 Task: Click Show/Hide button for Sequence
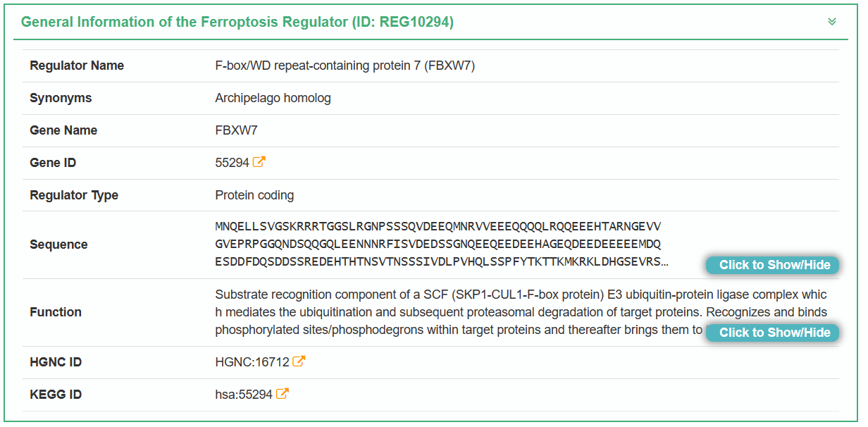(772, 265)
